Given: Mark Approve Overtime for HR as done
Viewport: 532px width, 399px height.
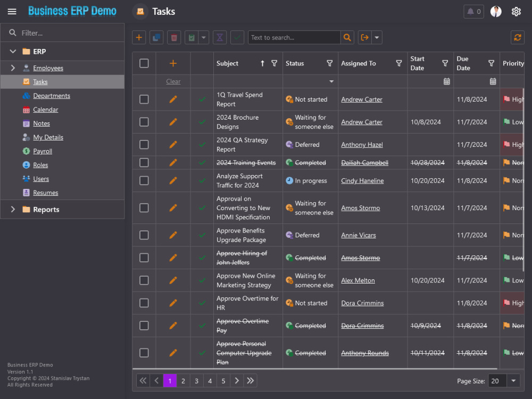Looking at the screenshot, I should [202, 303].
